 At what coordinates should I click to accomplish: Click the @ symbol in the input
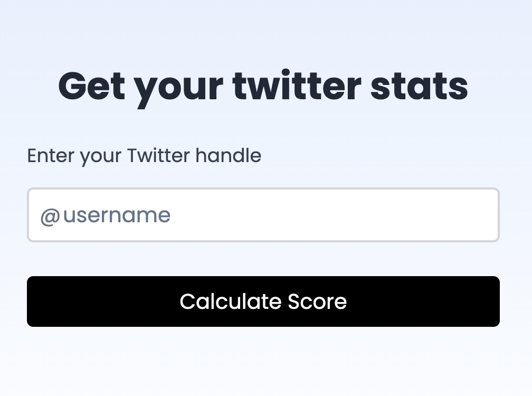(48, 214)
